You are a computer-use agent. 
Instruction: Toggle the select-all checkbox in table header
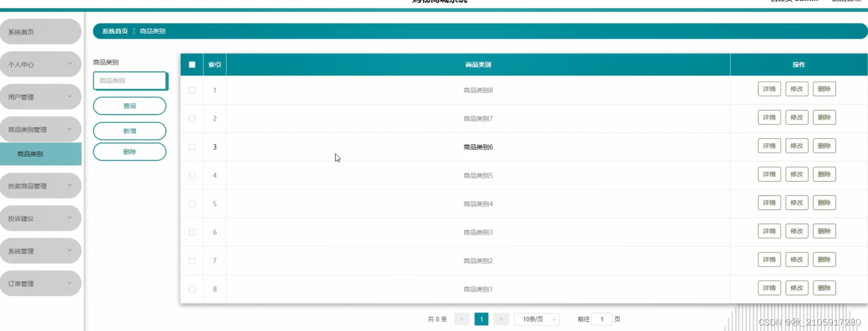click(x=192, y=65)
